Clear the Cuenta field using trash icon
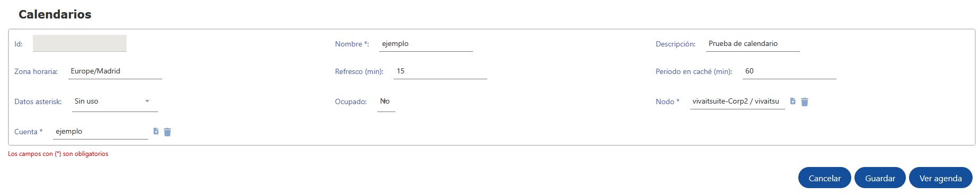The width and height of the screenshot is (980, 195). 167,132
